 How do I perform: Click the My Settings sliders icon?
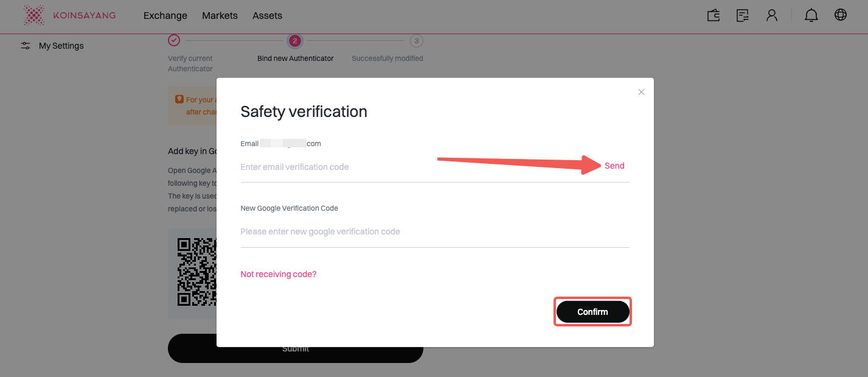[26, 46]
